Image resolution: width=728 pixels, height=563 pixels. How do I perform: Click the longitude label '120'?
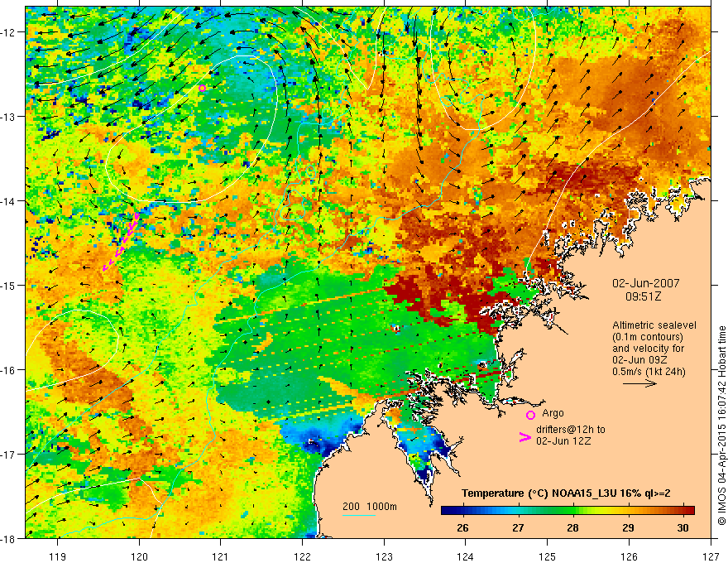(x=139, y=557)
